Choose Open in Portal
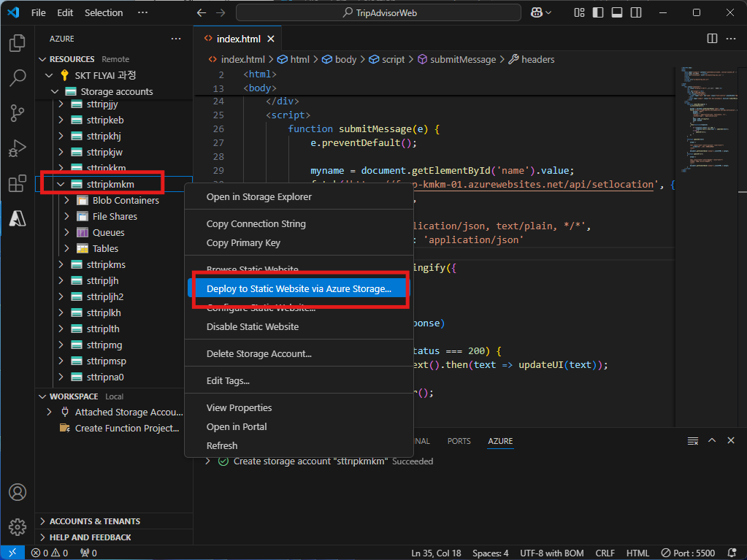The height and width of the screenshot is (560, 747). [x=299, y=426]
